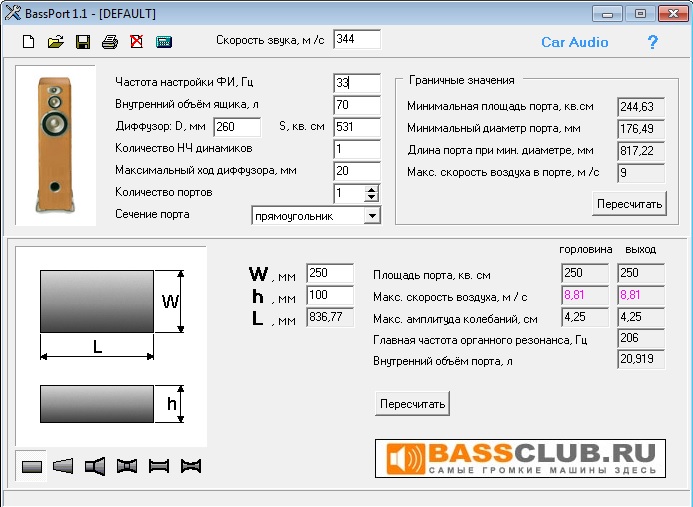
Task: Click the New file toolbar icon
Action: (x=29, y=42)
